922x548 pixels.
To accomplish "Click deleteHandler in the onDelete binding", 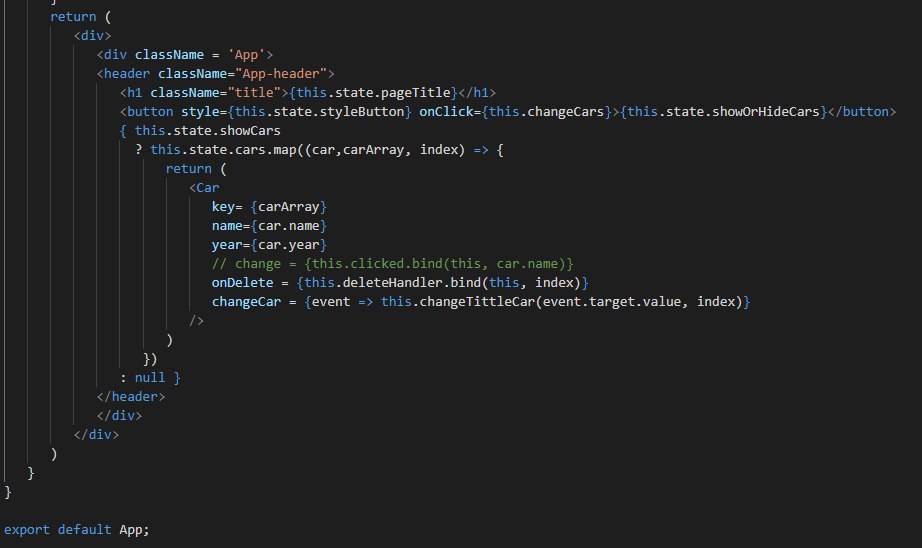I will [392, 283].
